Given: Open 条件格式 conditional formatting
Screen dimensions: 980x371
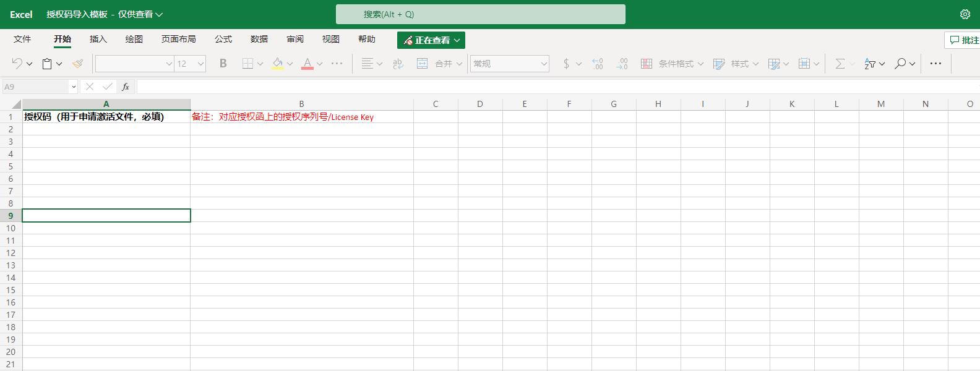Looking at the screenshot, I should (x=672, y=63).
